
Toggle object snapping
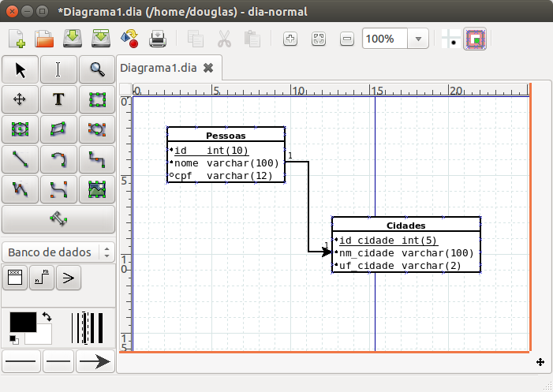[475, 39]
